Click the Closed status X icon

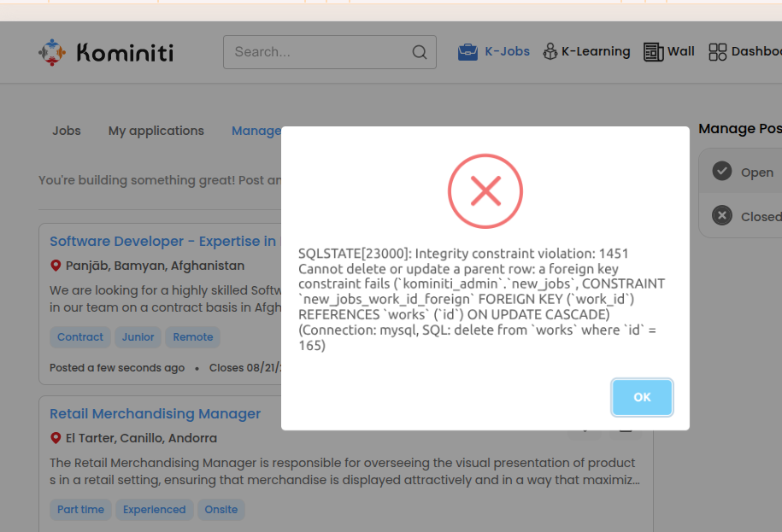coord(722,216)
